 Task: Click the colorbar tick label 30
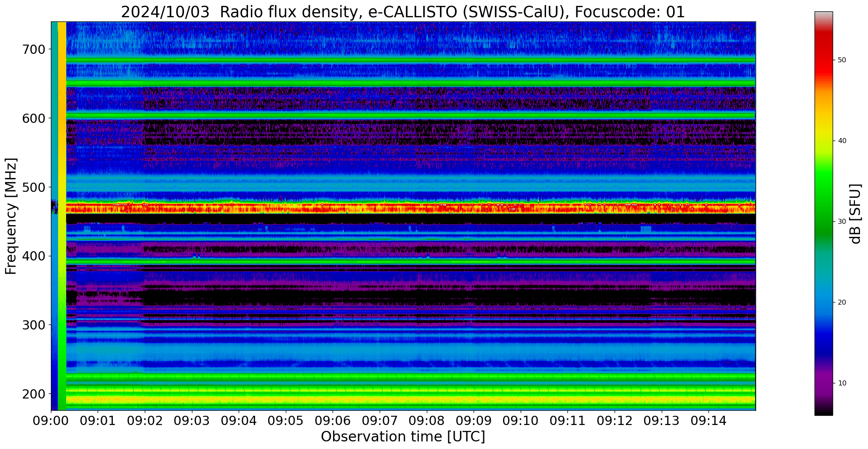(x=842, y=222)
